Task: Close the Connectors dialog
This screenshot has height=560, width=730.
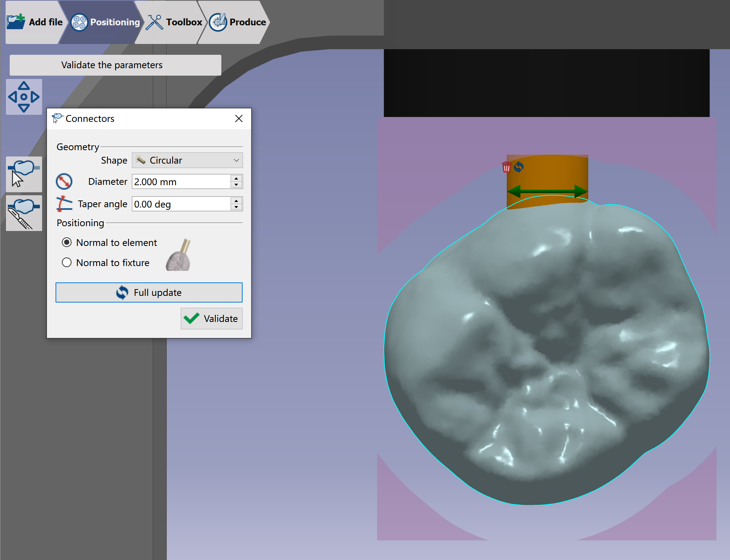Action: coord(239,118)
